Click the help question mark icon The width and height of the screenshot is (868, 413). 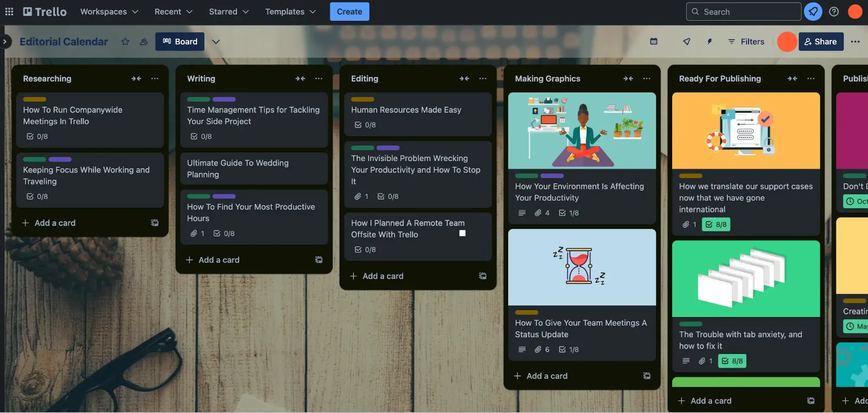[x=834, y=12]
